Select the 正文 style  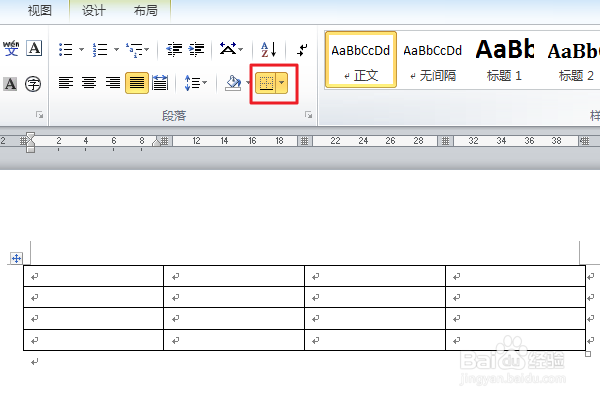point(360,60)
